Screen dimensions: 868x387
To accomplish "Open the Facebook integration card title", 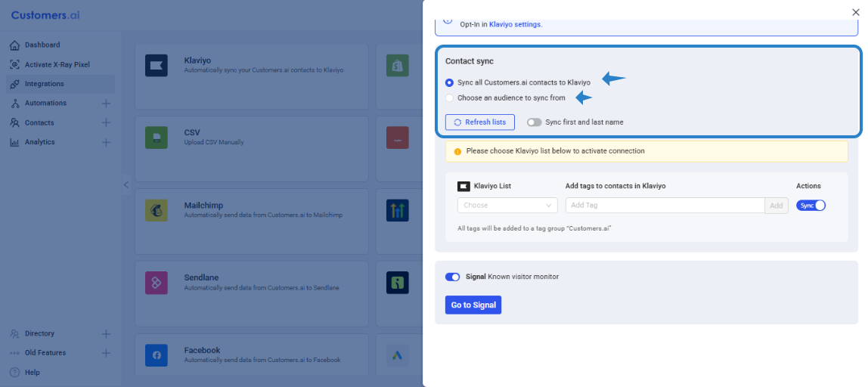I will [202, 351].
